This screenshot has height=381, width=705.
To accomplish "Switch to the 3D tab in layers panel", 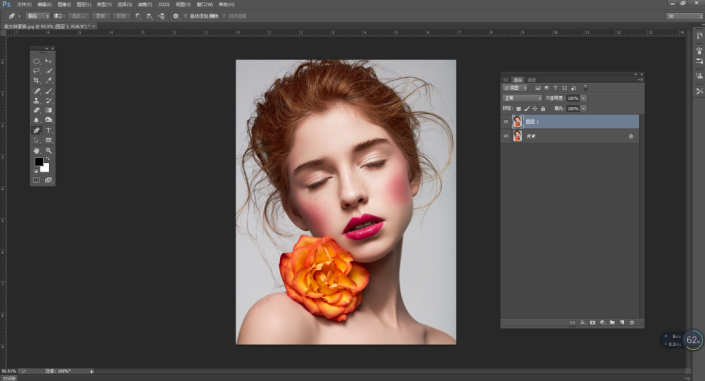I will coord(505,80).
